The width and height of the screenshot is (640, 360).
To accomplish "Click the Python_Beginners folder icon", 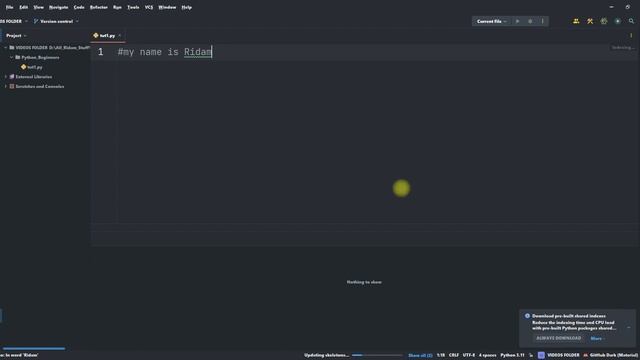I will click(18, 58).
